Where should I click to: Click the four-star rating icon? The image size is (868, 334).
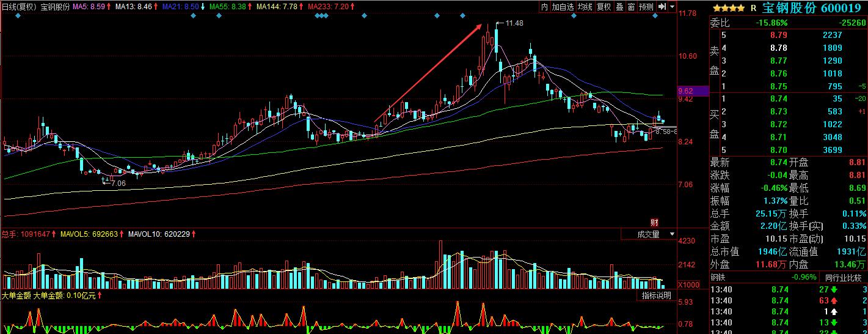(x=728, y=9)
